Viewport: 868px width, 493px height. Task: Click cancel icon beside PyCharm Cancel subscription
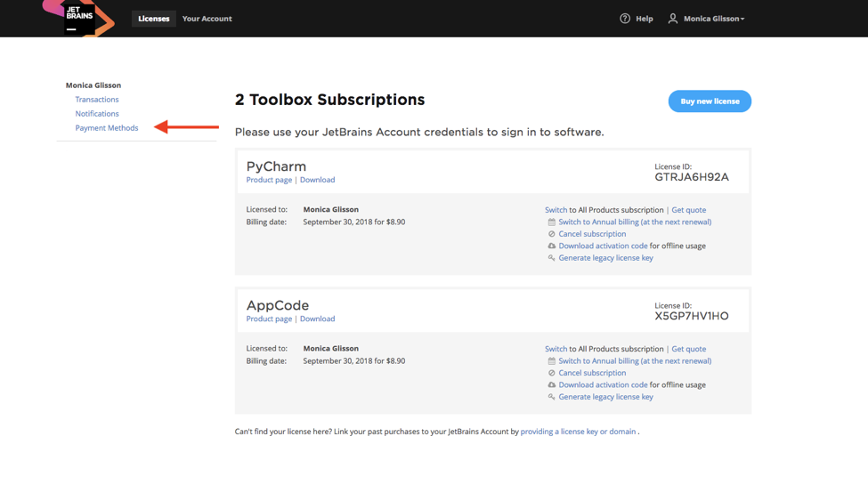pos(551,234)
